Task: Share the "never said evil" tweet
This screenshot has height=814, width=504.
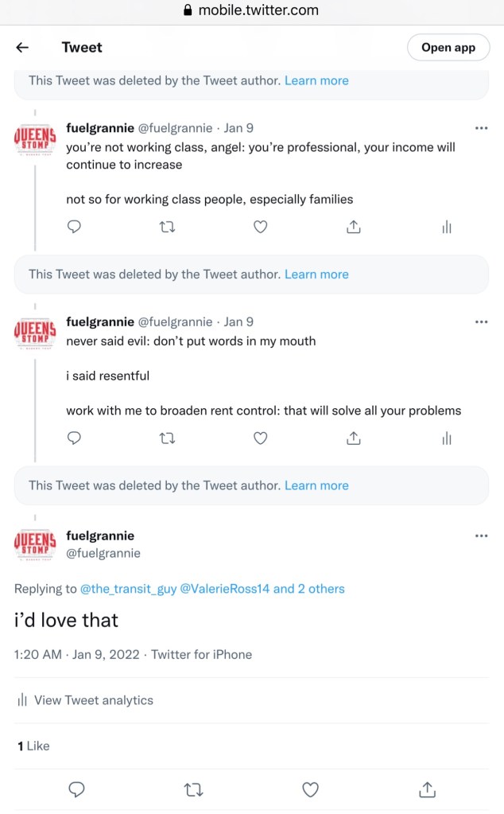Action: coord(354,438)
